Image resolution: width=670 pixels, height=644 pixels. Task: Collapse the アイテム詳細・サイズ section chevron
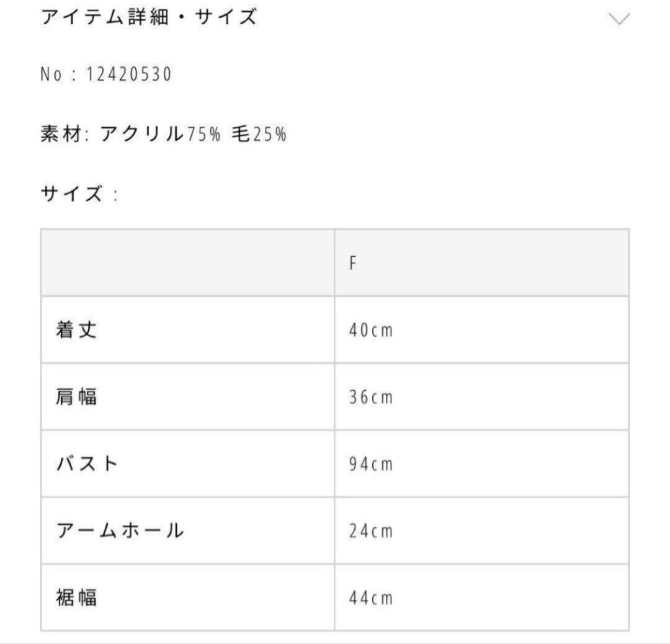pos(619,19)
